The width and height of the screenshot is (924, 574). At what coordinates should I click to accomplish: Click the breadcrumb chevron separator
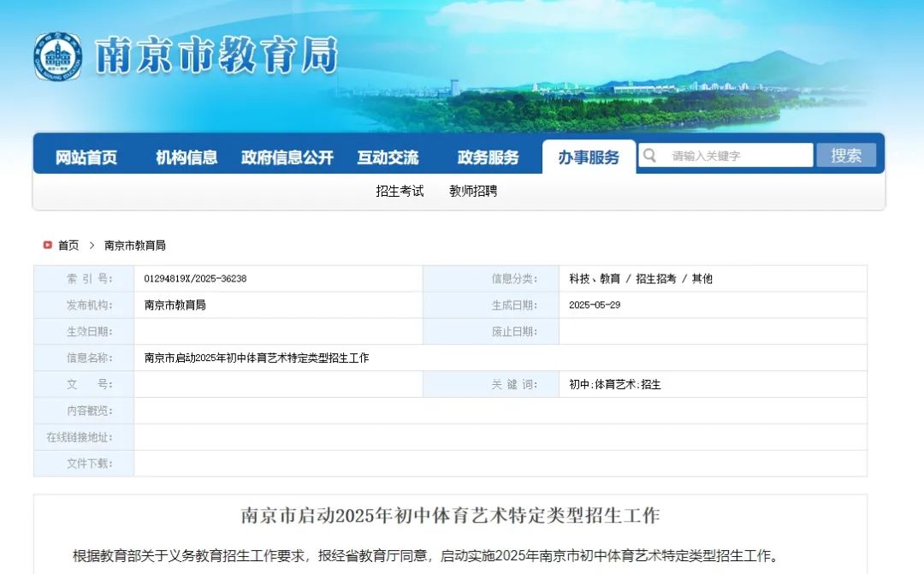pyautogui.click(x=92, y=246)
